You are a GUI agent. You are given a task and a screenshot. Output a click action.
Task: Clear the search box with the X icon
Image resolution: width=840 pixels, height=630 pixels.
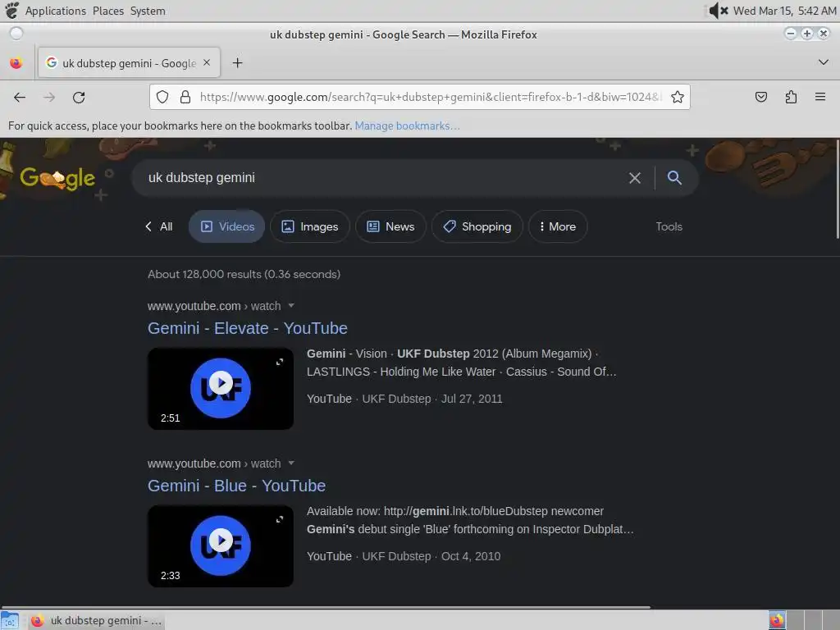coord(635,178)
